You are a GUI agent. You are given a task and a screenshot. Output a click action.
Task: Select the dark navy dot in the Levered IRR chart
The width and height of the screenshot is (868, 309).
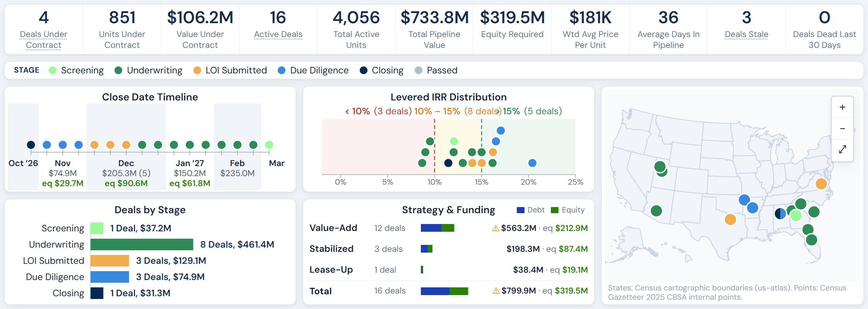coord(448,163)
